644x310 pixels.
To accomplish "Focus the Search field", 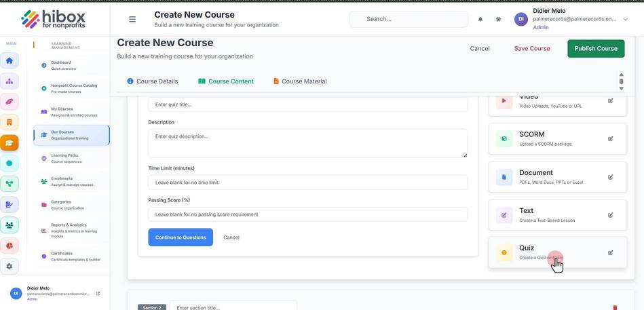I will [x=409, y=19].
